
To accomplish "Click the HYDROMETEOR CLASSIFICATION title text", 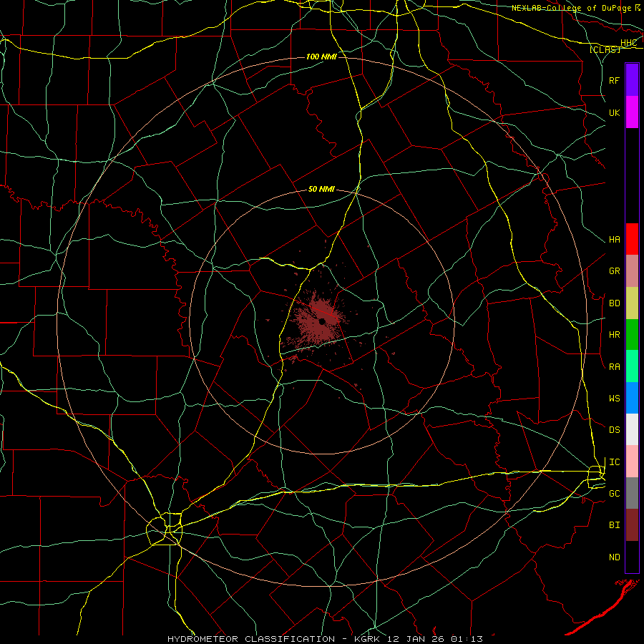I will tap(251, 639).
